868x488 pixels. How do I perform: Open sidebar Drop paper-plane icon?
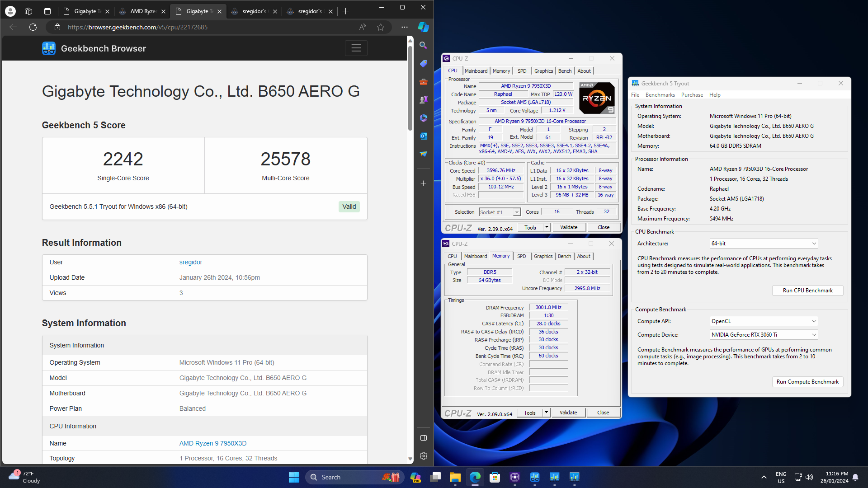tap(424, 154)
